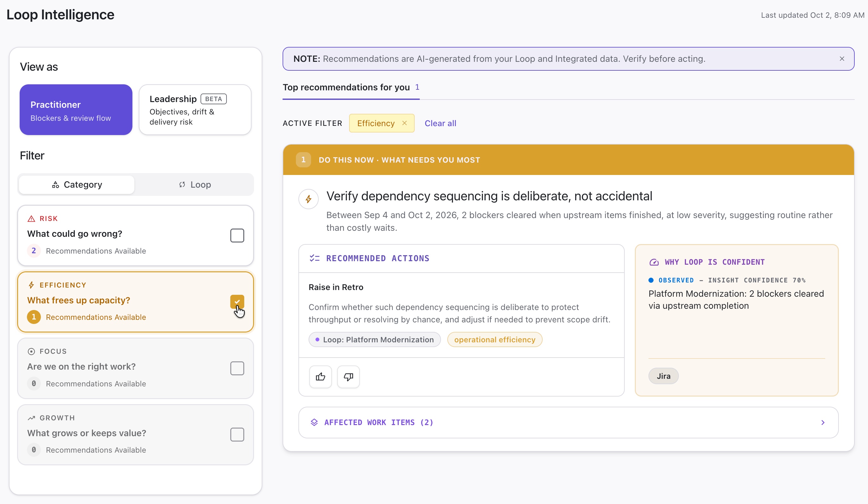Image resolution: width=868 pixels, height=504 pixels.
Task: Click the Insight Confidence 70% label
Action: [x=757, y=280]
